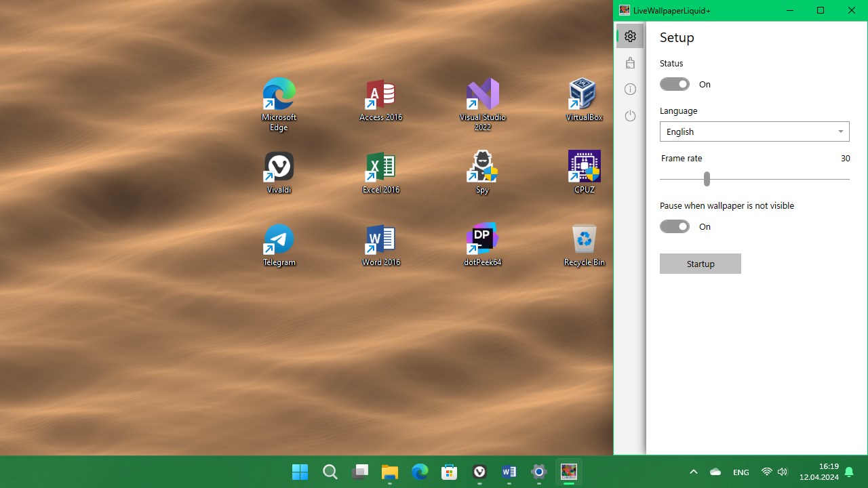This screenshot has height=488, width=868.
Task: Open the Wi-Fi network tray icon
Action: point(767,472)
